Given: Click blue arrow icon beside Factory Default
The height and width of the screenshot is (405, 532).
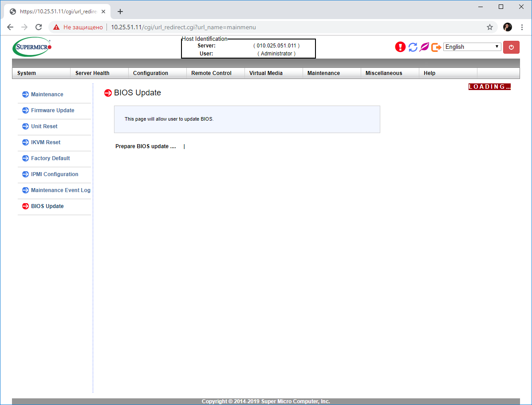Looking at the screenshot, I should coord(25,158).
